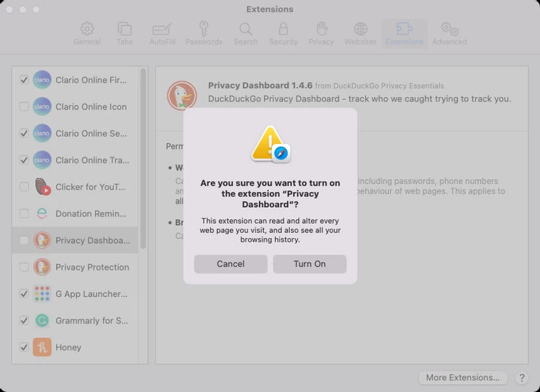Viewport: 540px width, 392px height.
Task: Open the Privacy hand icon
Action: click(x=322, y=33)
